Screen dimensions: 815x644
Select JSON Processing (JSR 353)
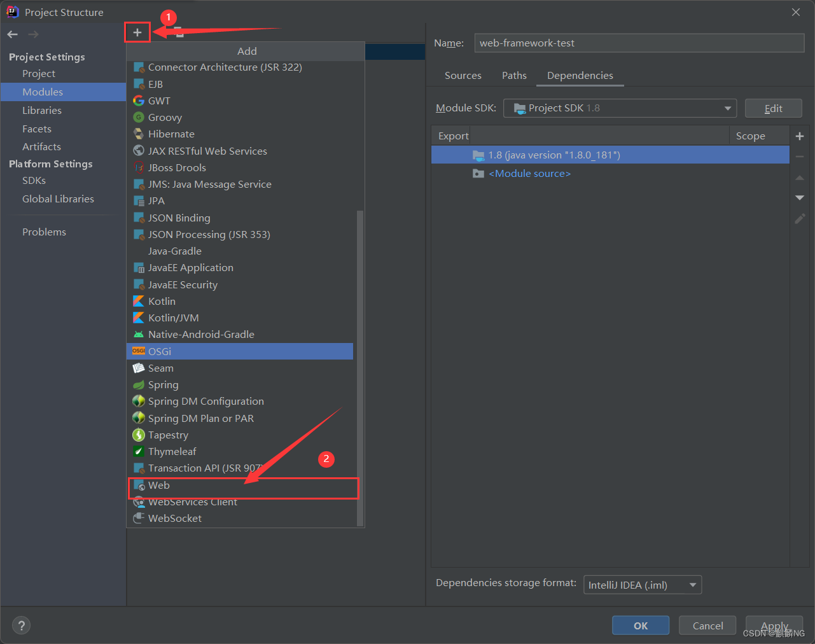click(240, 234)
